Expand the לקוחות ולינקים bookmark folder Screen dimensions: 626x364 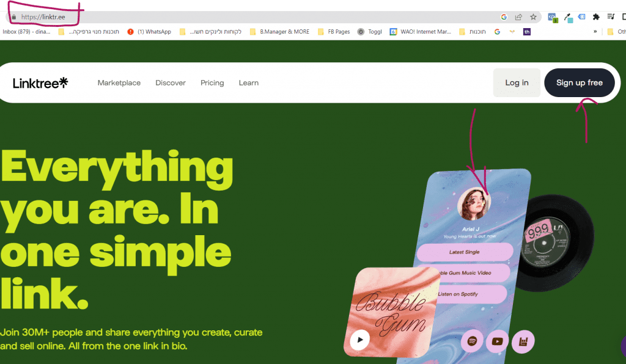210,32
